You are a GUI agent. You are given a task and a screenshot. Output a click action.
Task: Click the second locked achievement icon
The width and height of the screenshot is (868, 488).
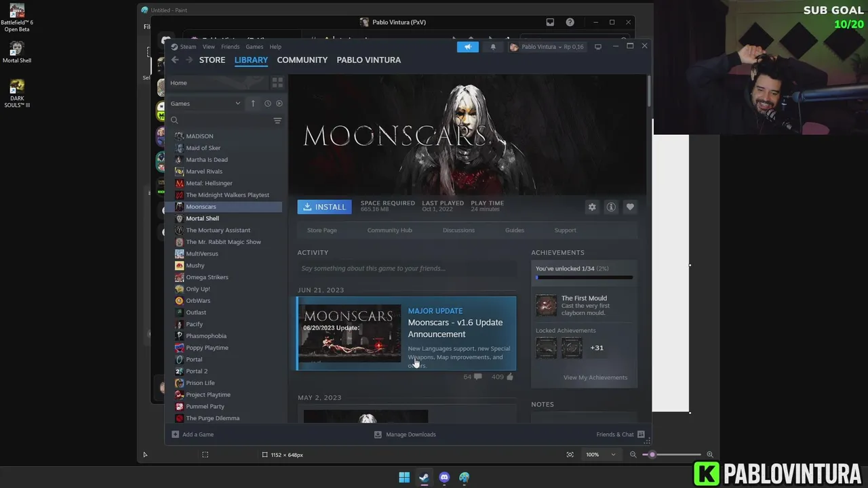tap(571, 348)
